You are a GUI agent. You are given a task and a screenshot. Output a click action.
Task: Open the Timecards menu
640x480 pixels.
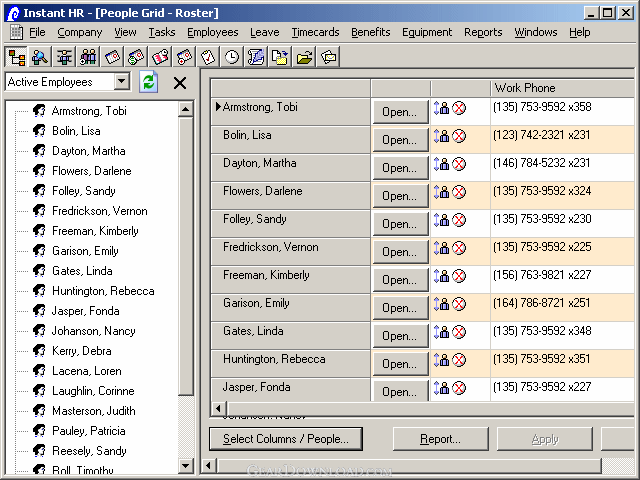315,32
